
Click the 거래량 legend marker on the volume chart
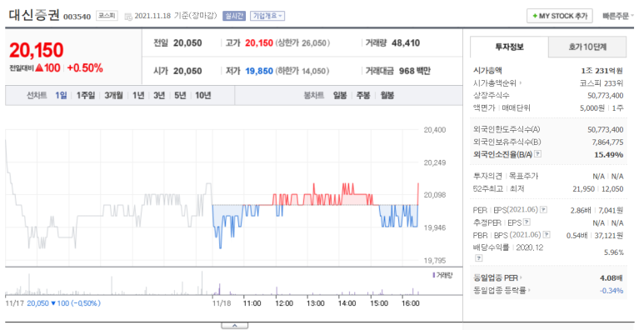(434, 275)
